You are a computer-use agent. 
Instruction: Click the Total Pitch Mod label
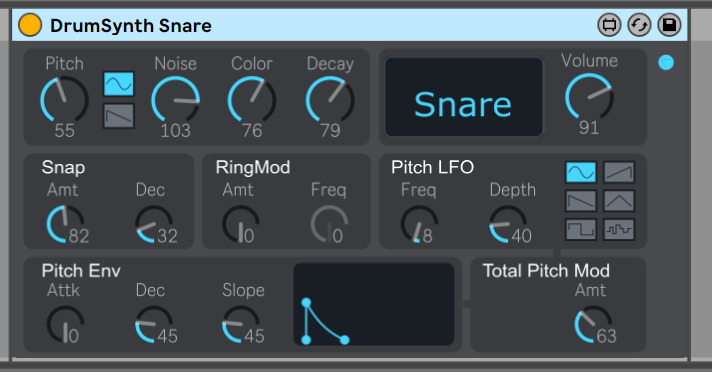tap(546, 271)
